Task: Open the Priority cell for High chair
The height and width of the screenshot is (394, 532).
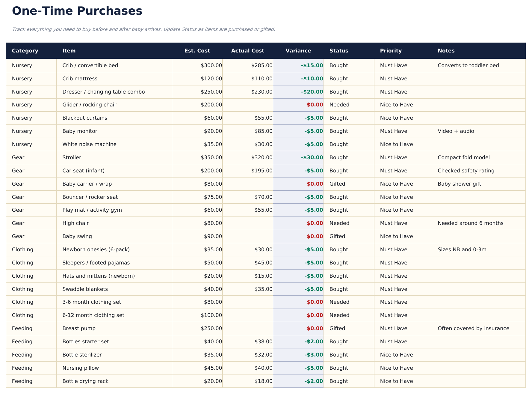Action: [393, 223]
